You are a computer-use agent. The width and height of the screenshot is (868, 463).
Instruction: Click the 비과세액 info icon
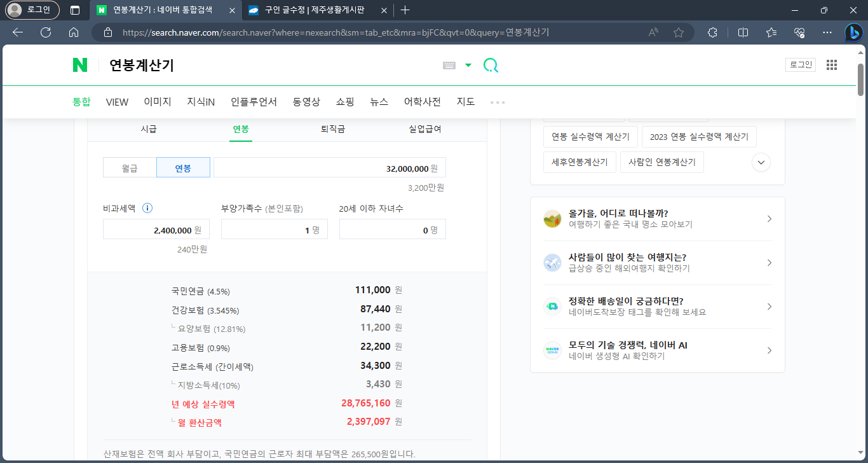pyautogui.click(x=147, y=208)
